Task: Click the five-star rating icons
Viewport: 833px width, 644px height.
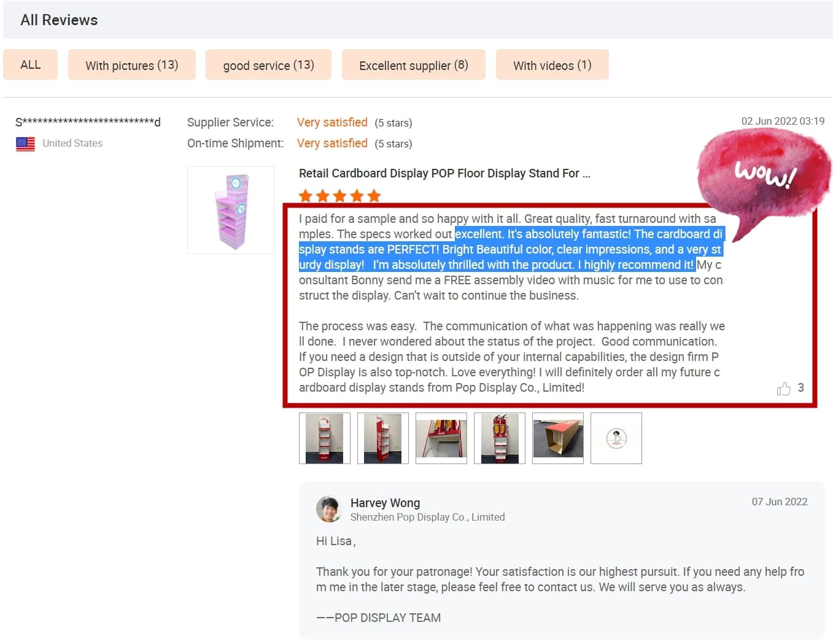Action: pyautogui.click(x=339, y=196)
